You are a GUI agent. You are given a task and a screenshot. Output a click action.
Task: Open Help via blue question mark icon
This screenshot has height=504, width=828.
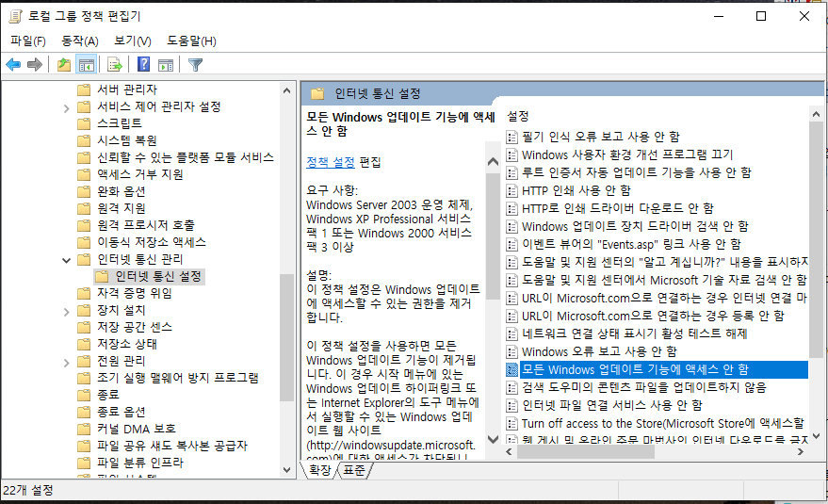coord(143,65)
